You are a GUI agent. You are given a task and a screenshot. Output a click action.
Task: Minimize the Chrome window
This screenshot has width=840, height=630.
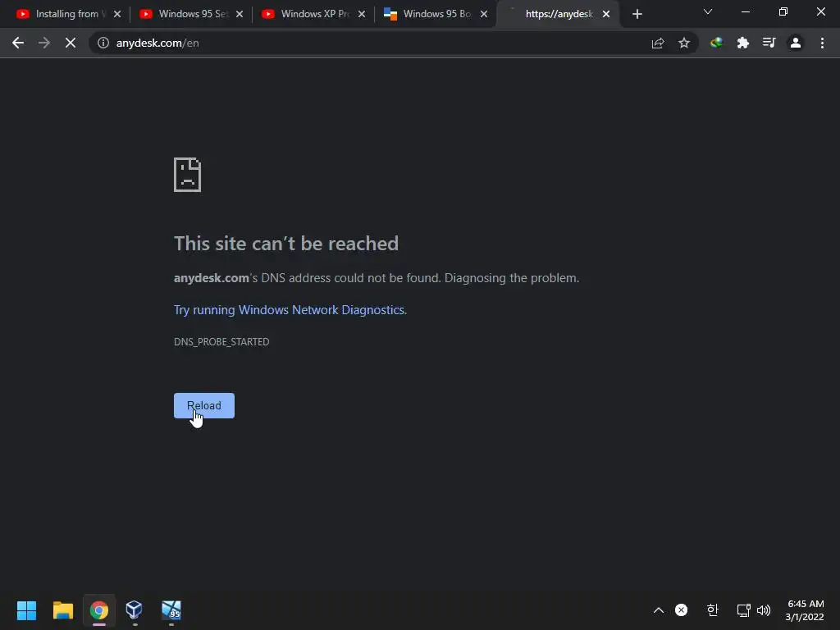click(x=745, y=11)
